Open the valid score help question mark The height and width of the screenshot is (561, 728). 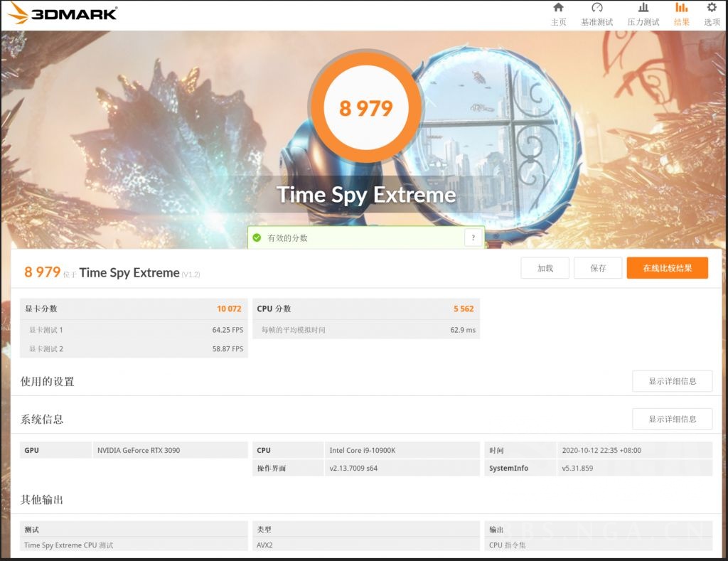[x=473, y=237]
